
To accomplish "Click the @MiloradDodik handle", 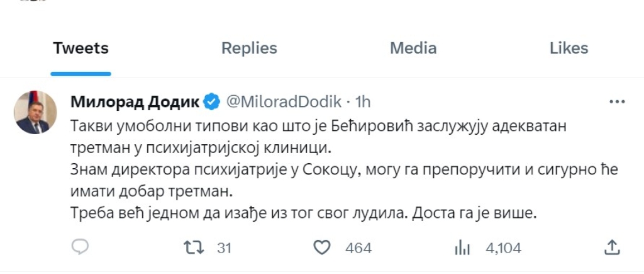I will 283,101.
